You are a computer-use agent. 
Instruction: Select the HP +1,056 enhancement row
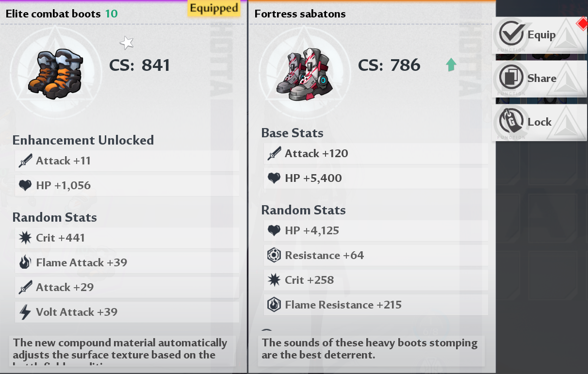(x=127, y=185)
